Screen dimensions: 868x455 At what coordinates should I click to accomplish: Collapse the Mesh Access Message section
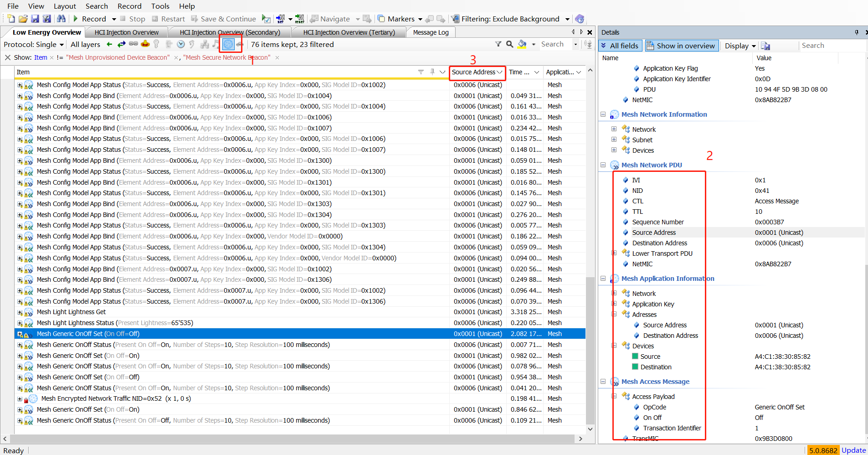[603, 382]
